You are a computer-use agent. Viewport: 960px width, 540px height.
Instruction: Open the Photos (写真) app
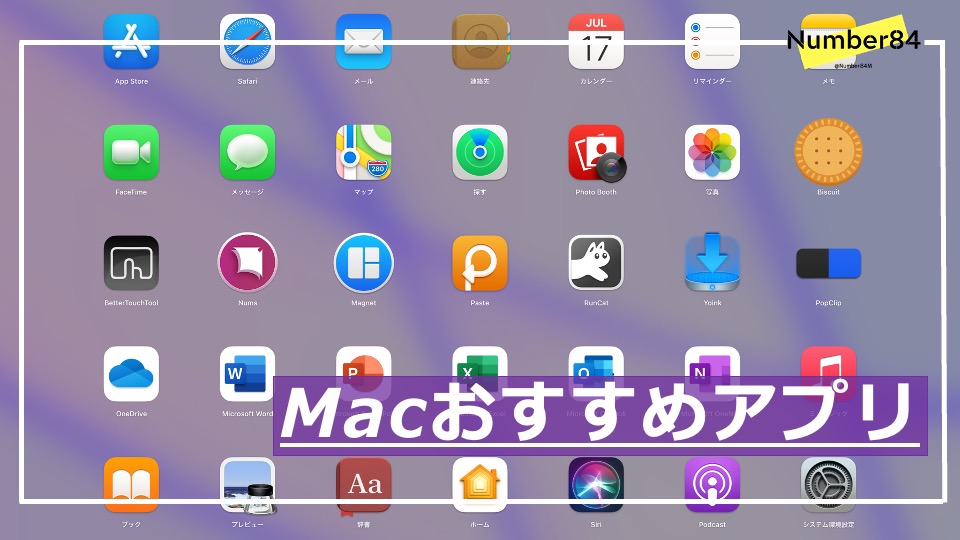[712, 152]
